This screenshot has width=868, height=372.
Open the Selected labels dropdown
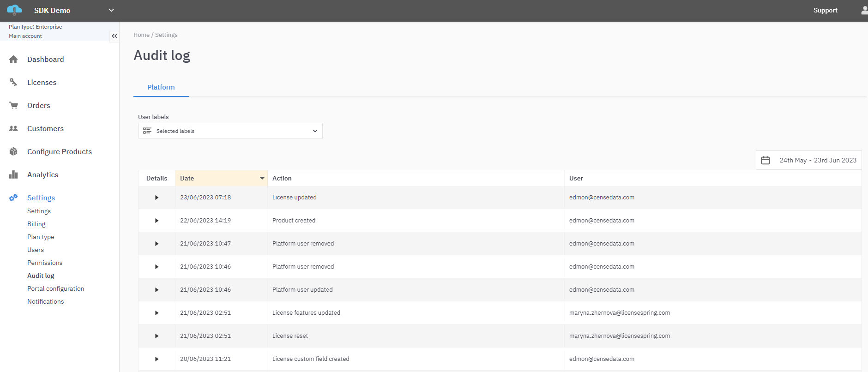point(230,131)
